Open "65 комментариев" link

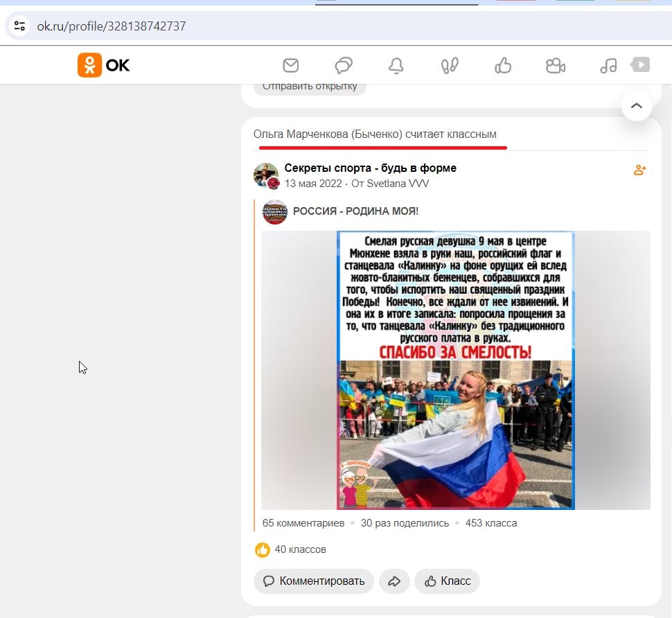click(303, 523)
